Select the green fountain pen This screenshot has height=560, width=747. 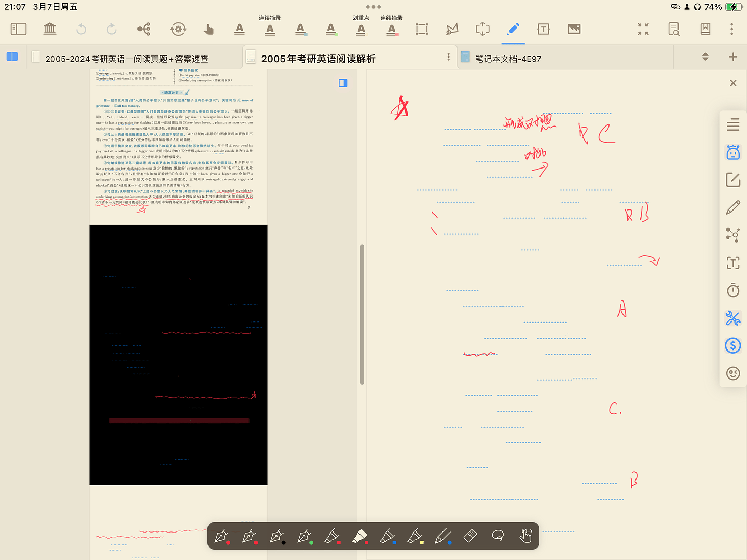coord(305,536)
